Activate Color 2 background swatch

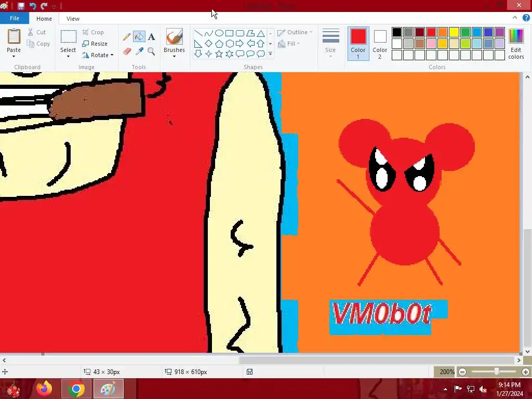380,44
